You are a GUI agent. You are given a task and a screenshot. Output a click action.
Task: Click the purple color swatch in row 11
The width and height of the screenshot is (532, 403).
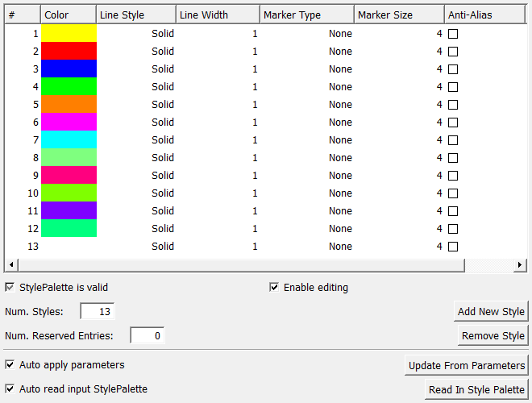69,210
